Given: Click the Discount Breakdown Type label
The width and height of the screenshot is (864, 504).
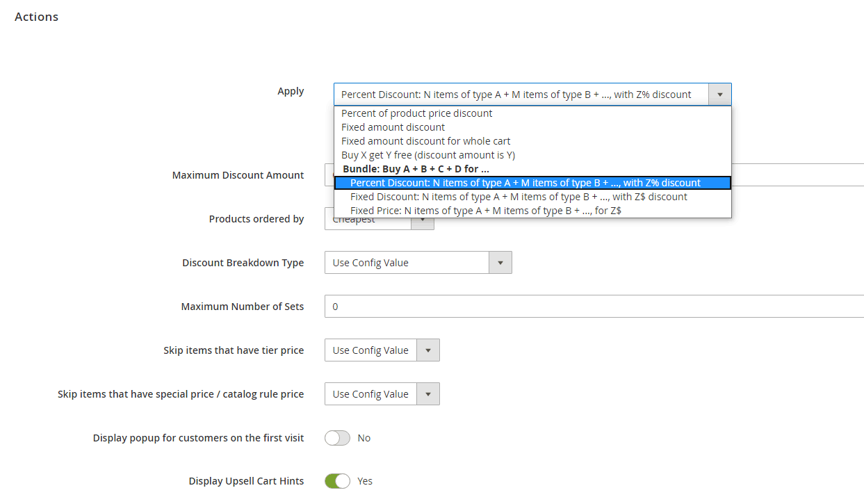Looking at the screenshot, I should pyautogui.click(x=243, y=263).
